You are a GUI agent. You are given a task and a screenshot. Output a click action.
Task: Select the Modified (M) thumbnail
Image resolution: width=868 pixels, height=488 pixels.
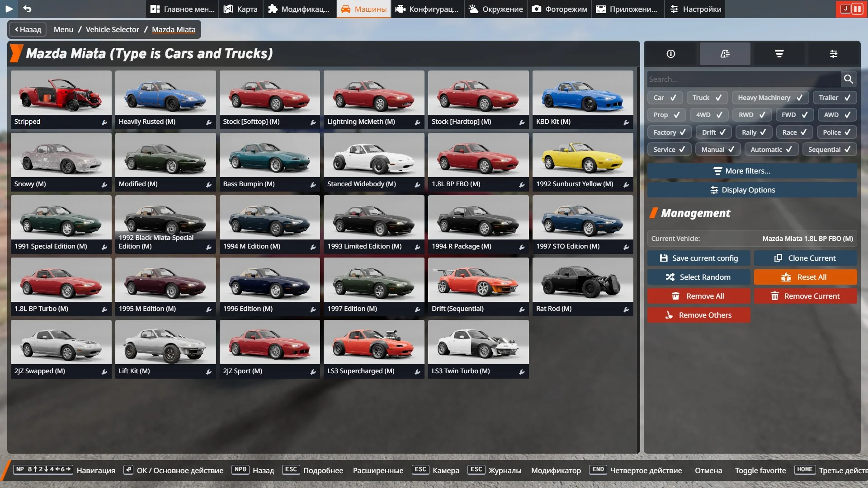165,162
